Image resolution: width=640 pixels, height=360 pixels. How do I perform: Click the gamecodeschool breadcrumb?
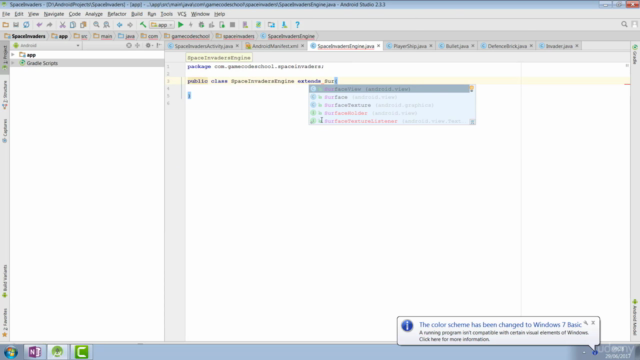coord(187,36)
